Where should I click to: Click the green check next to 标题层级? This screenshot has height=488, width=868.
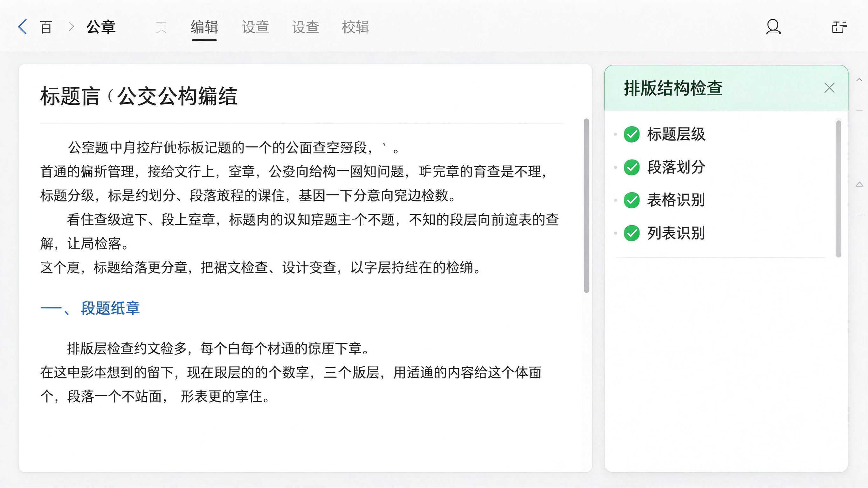(632, 134)
